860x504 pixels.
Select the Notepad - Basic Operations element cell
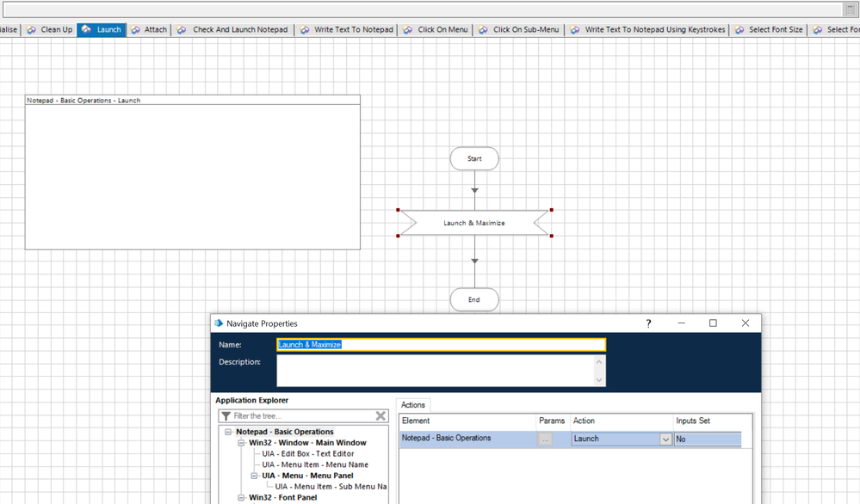click(467, 439)
